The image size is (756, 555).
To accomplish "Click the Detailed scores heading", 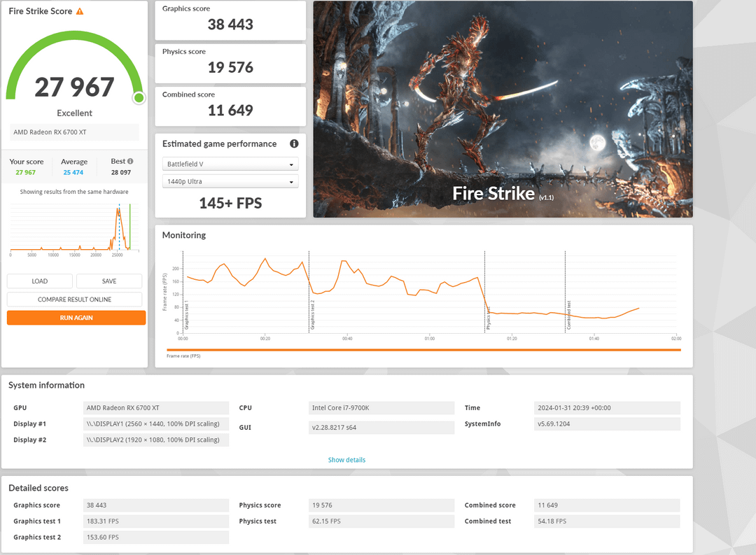I will click(x=38, y=488).
